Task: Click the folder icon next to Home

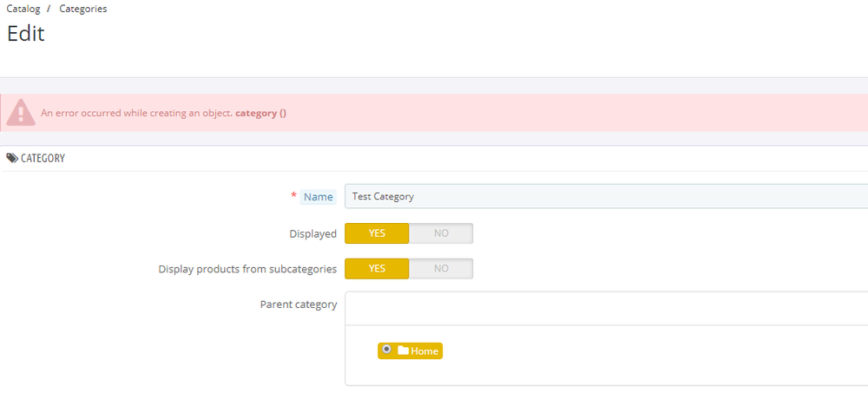Action: [403, 350]
